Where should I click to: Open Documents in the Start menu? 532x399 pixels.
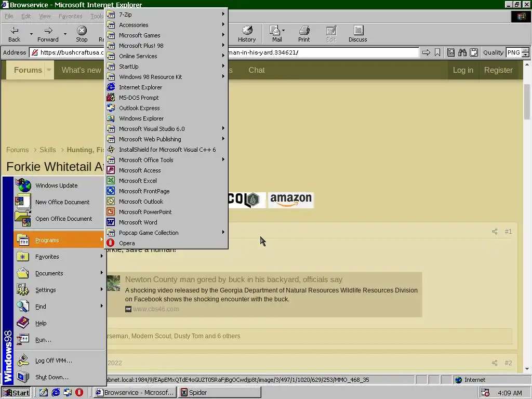(59, 273)
